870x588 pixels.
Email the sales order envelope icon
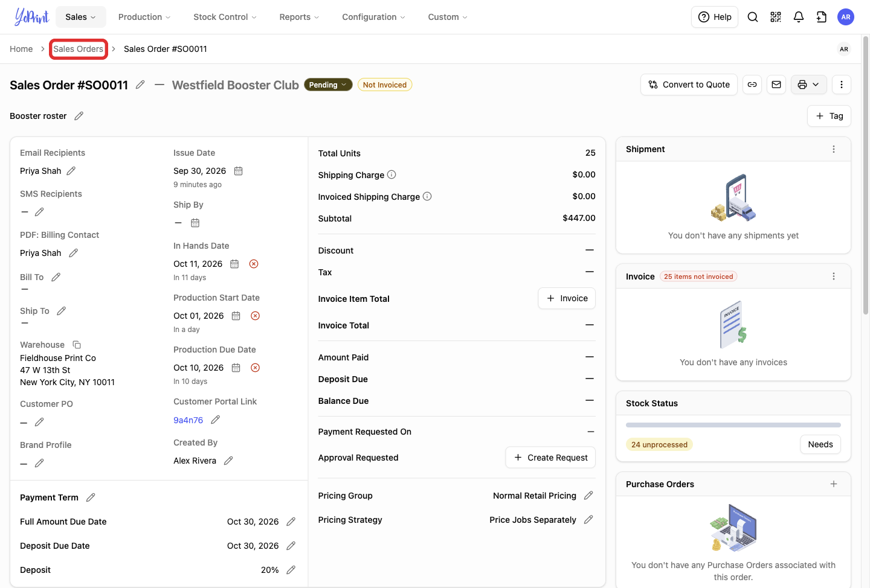[x=776, y=85]
